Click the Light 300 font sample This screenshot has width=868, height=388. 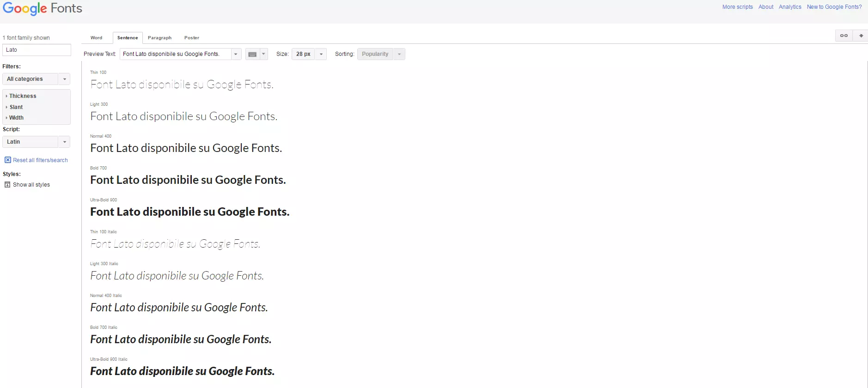[x=184, y=116]
